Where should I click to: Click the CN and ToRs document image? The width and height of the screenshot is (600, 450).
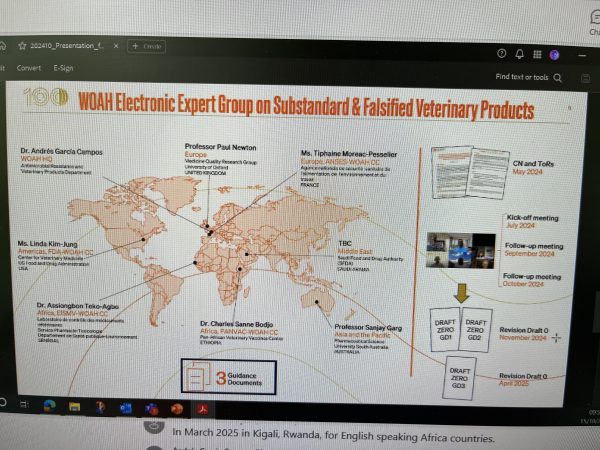[x=470, y=172]
